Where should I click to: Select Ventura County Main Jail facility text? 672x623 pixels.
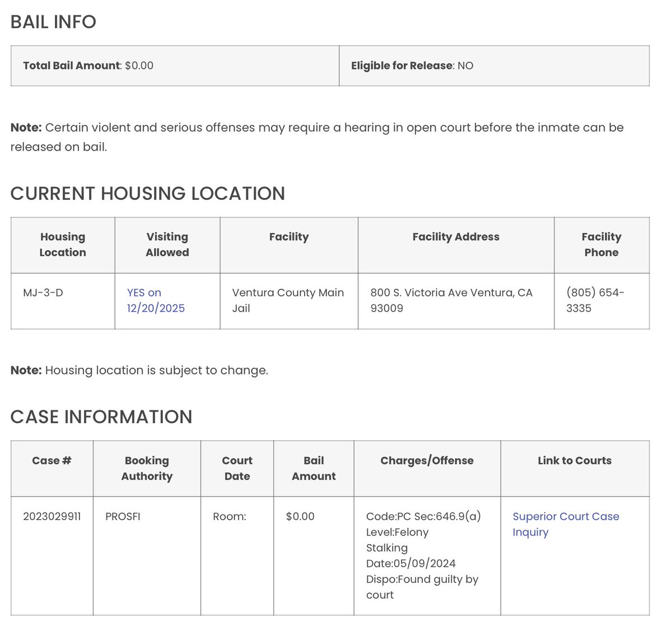point(288,301)
